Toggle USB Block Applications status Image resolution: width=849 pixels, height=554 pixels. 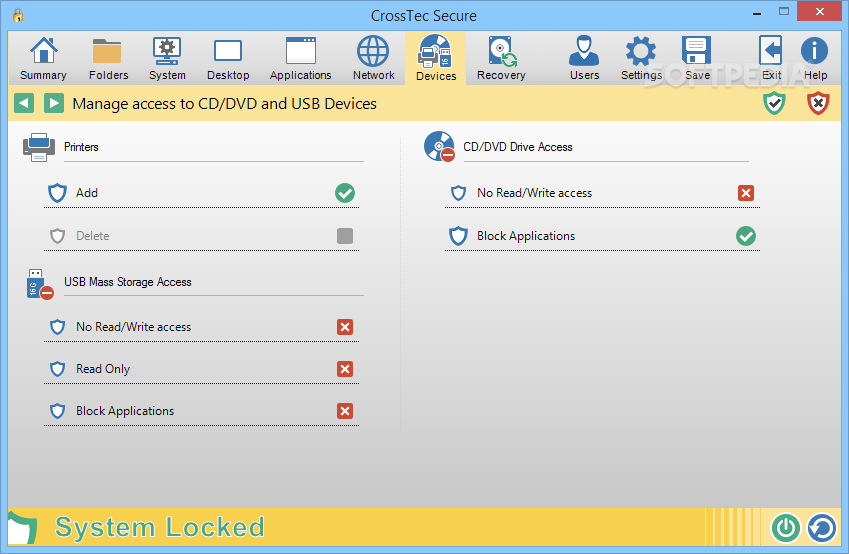click(x=345, y=411)
